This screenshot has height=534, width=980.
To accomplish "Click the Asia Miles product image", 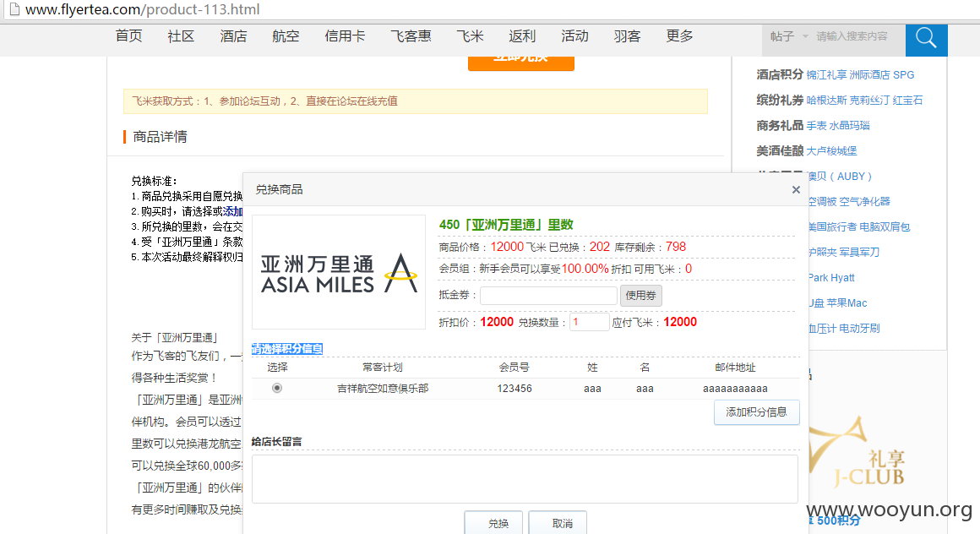I will [339, 272].
